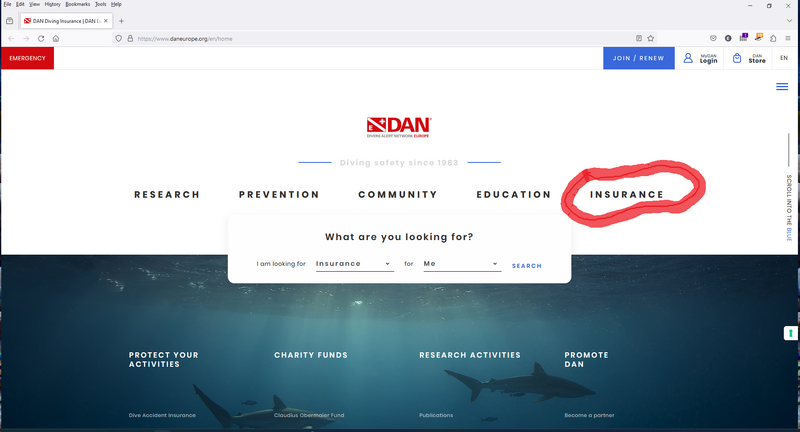Click the Join / Renew button

click(638, 58)
